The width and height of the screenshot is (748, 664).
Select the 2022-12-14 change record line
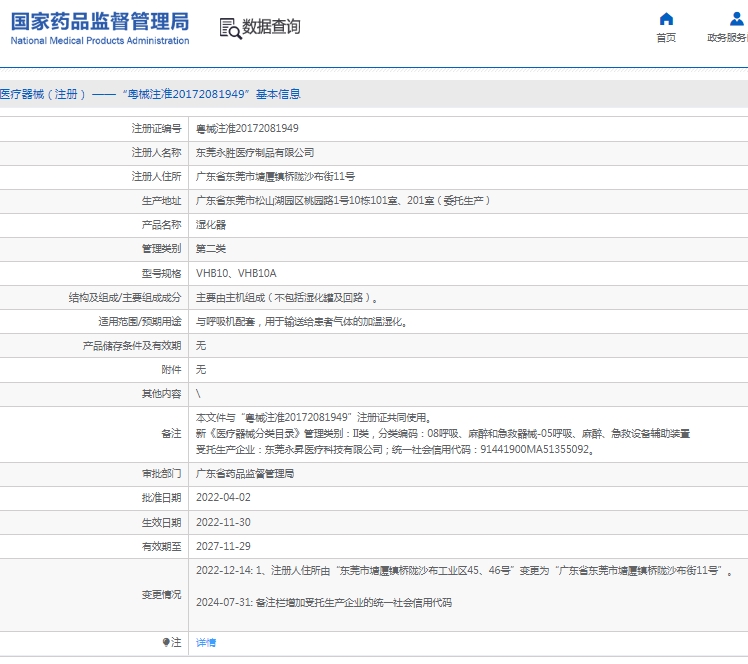(x=464, y=571)
